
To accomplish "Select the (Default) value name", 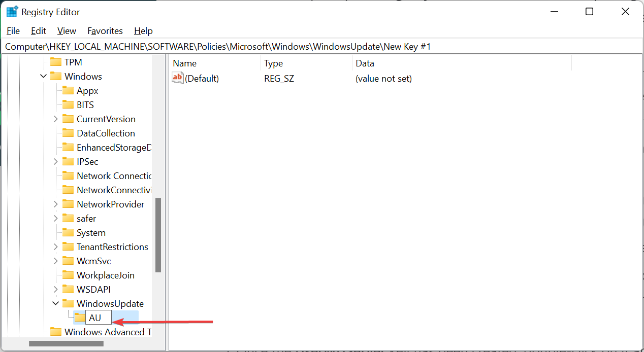I will tap(202, 79).
